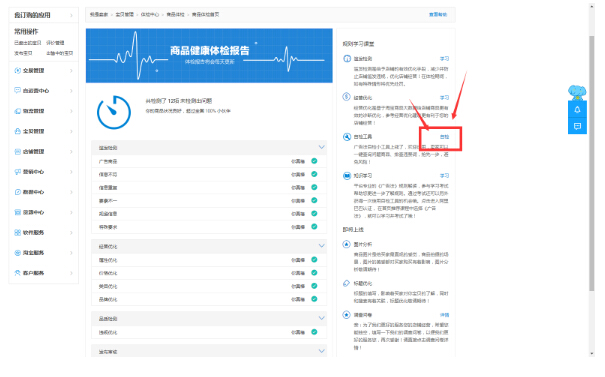This screenshot has height=377, width=605.
Task: Click the 客户服务 person icon
Action: pyautogui.click(x=17, y=273)
